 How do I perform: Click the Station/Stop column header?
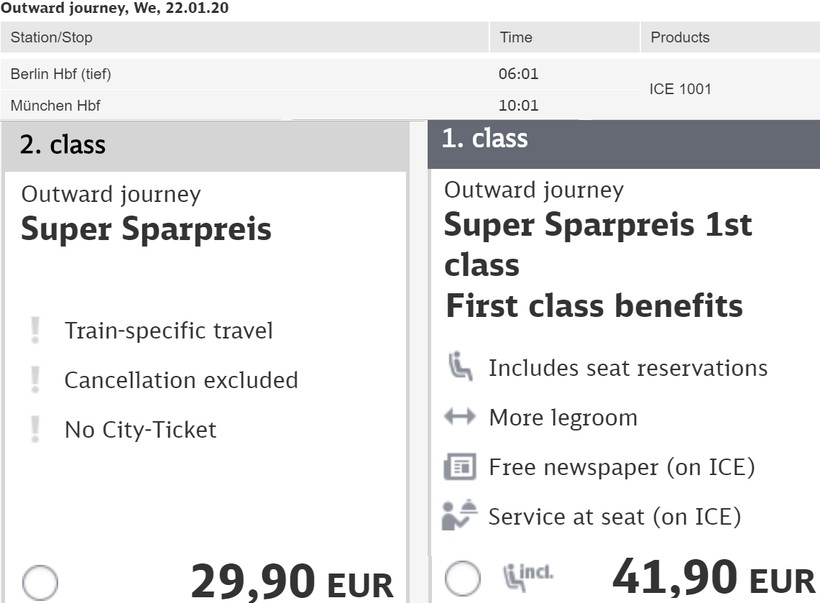51,37
